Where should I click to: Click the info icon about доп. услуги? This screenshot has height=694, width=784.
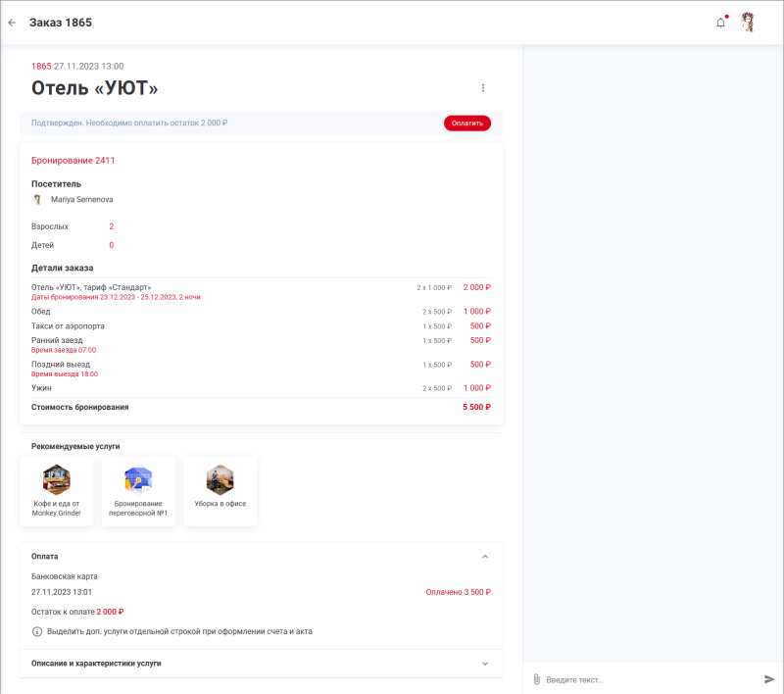coord(37,631)
